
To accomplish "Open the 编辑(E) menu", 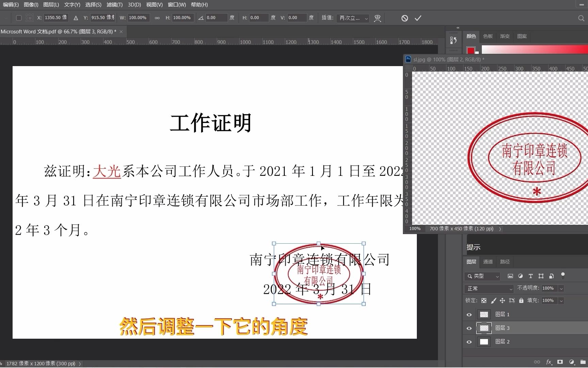I will click(11, 5).
